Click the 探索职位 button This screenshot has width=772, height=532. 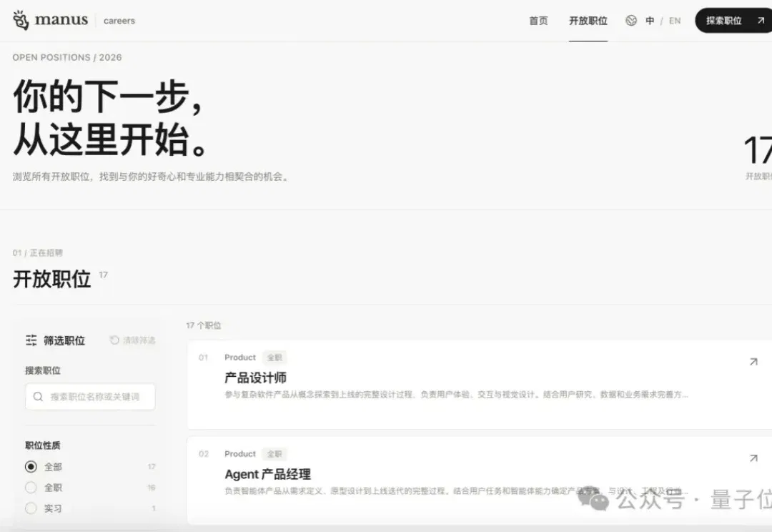pyautogui.click(x=733, y=21)
